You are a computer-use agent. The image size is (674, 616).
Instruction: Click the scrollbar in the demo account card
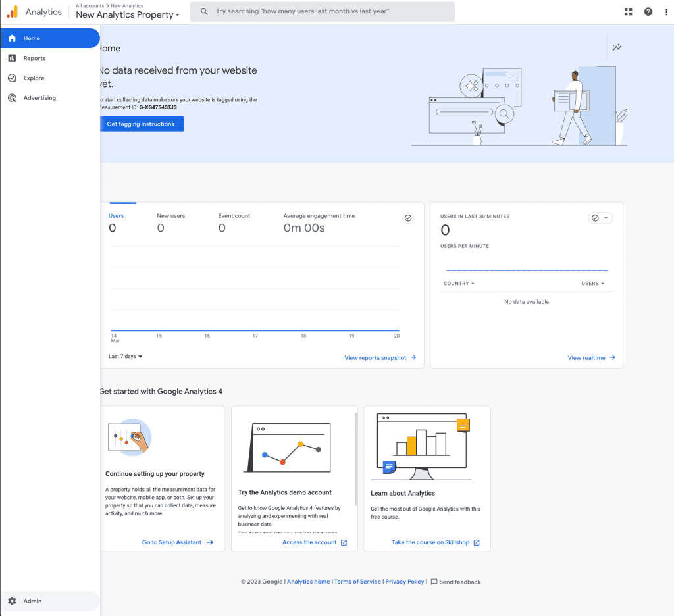(356, 459)
